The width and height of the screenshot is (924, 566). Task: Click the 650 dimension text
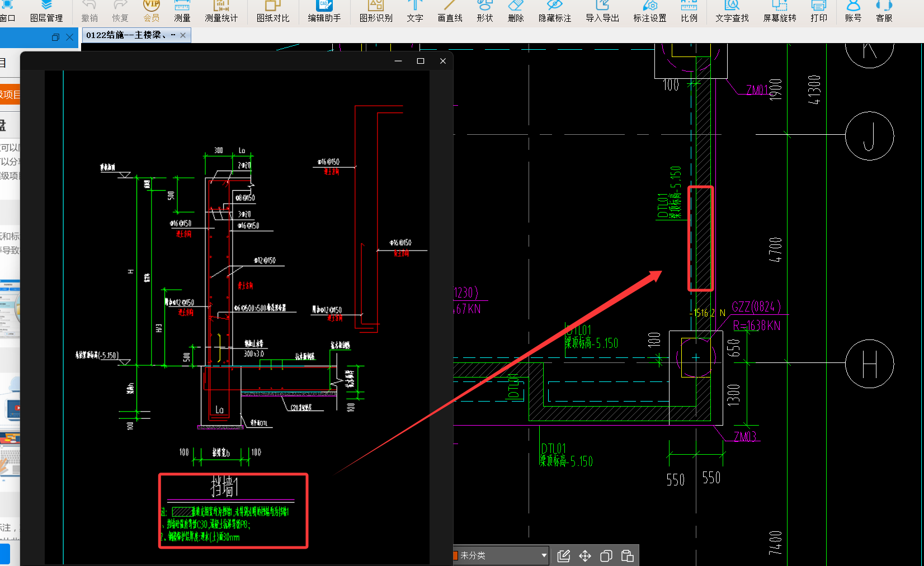734,347
